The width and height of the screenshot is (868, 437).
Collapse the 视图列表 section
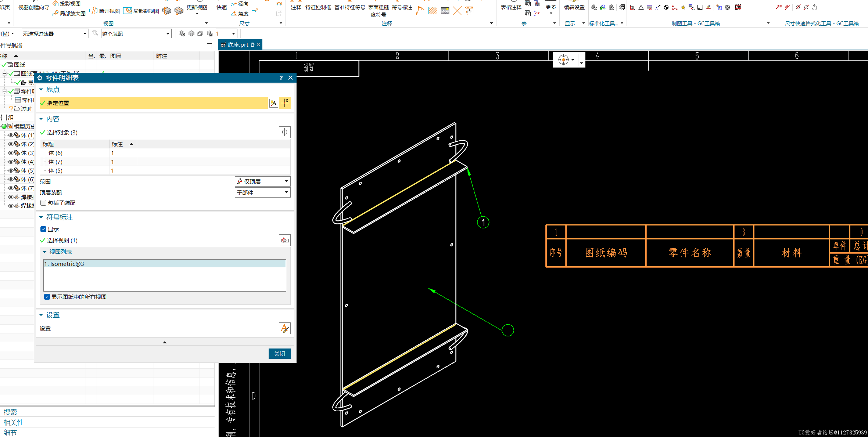click(x=44, y=252)
